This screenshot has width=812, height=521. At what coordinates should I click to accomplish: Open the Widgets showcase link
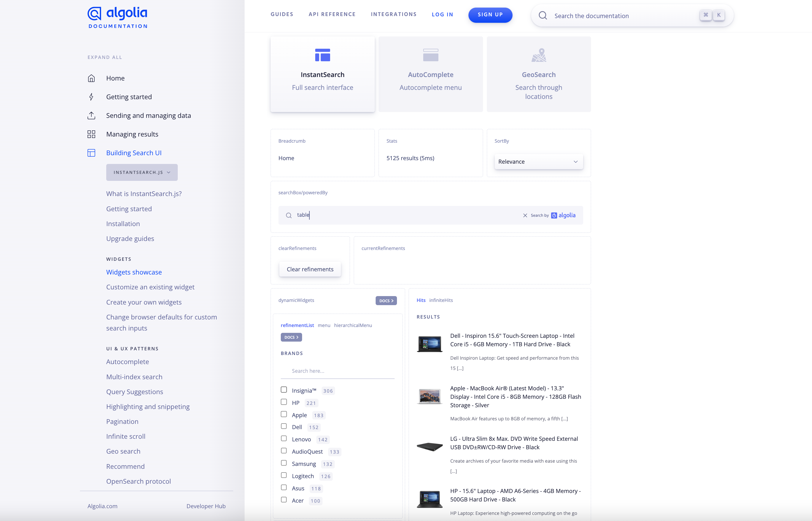tap(134, 272)
